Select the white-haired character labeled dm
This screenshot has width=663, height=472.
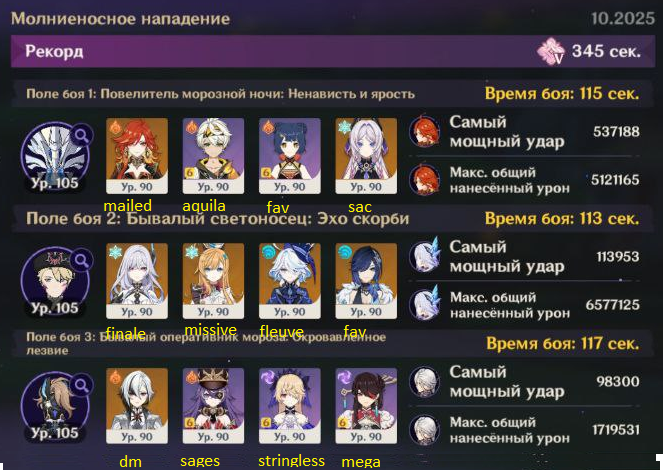click(137, 406)
